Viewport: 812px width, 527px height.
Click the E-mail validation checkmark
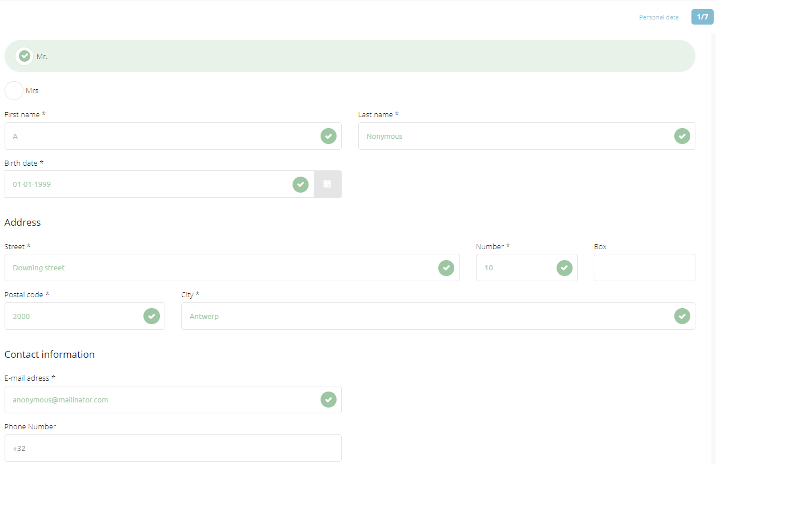coord(329,400)
